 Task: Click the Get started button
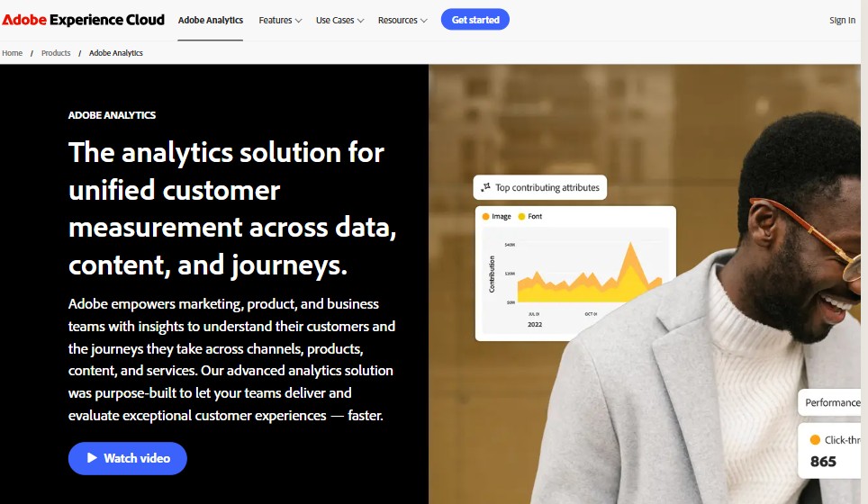(x=475, y=20)
